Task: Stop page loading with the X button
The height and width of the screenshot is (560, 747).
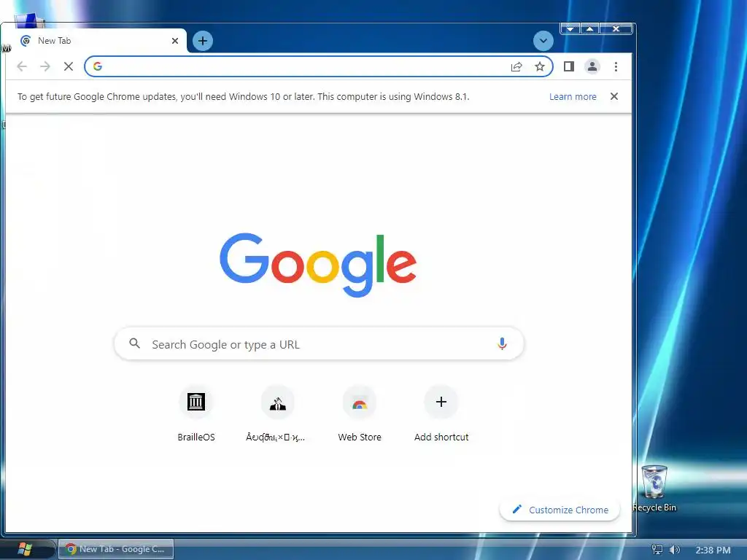Action: pyautogui.click(x=69, y=66)
